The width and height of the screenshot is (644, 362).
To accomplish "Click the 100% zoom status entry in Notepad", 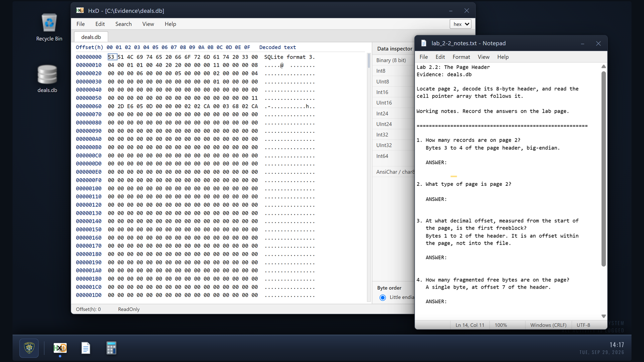I will pyautogui.click(x=501, y=325).
